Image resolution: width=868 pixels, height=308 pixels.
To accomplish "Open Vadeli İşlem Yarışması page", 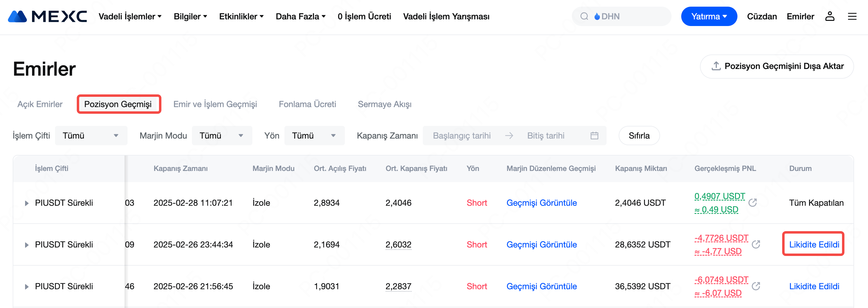I will click(446, 16).
